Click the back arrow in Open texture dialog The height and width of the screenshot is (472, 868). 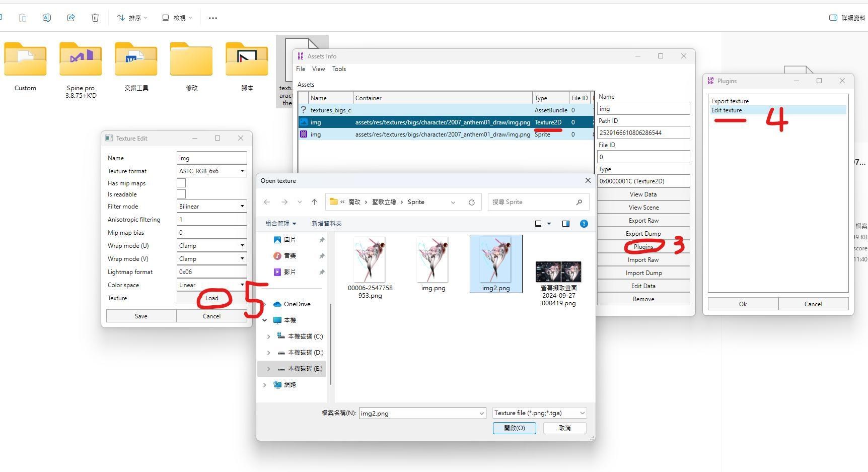coord(267,202)
